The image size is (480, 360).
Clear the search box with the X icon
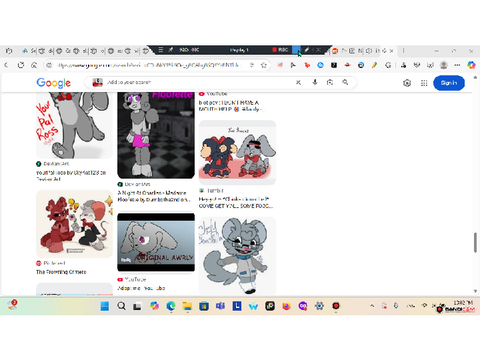(x=298, y=82)
